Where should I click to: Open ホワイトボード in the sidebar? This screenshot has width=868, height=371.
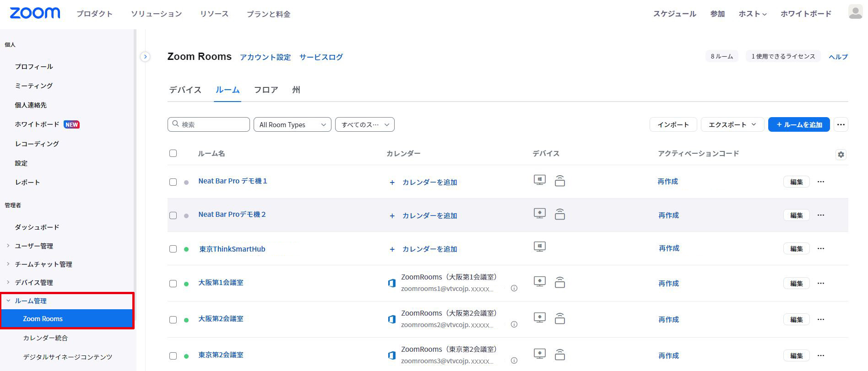coord(37,124)
